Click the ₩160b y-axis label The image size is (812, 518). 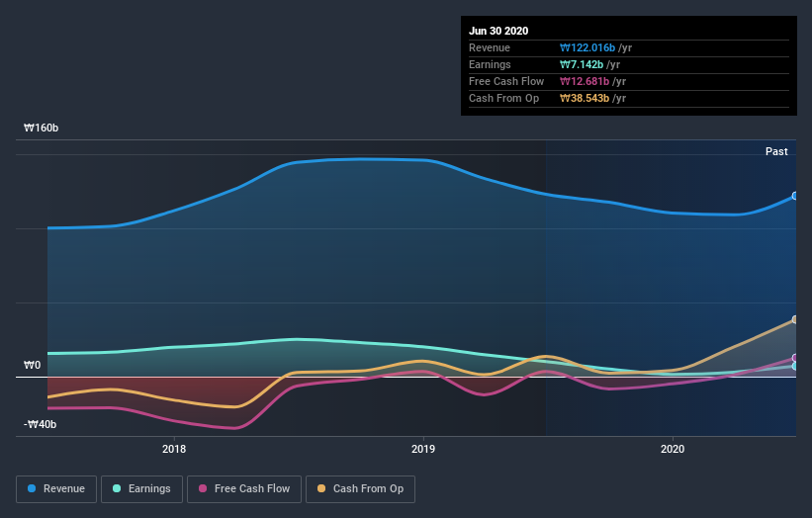pos(41,128)
